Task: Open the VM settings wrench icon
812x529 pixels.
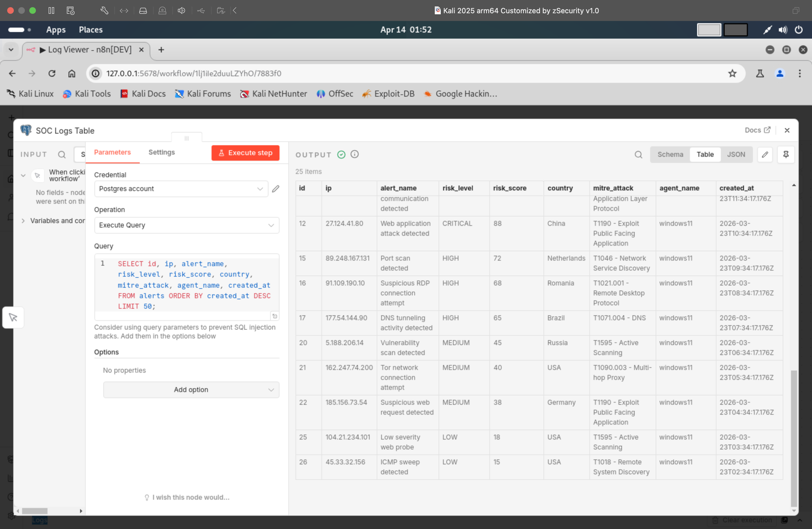Action: click(104, 10)
